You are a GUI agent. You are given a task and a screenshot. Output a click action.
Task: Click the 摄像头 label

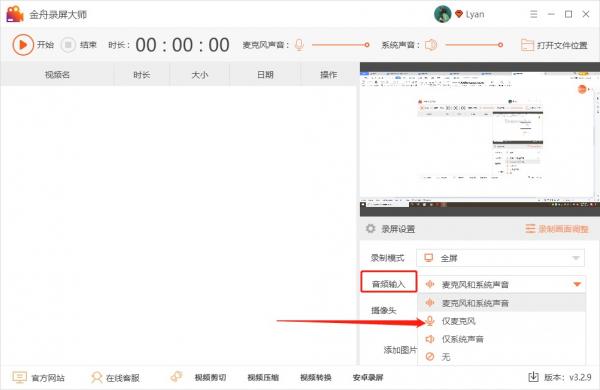click(384, 310)
